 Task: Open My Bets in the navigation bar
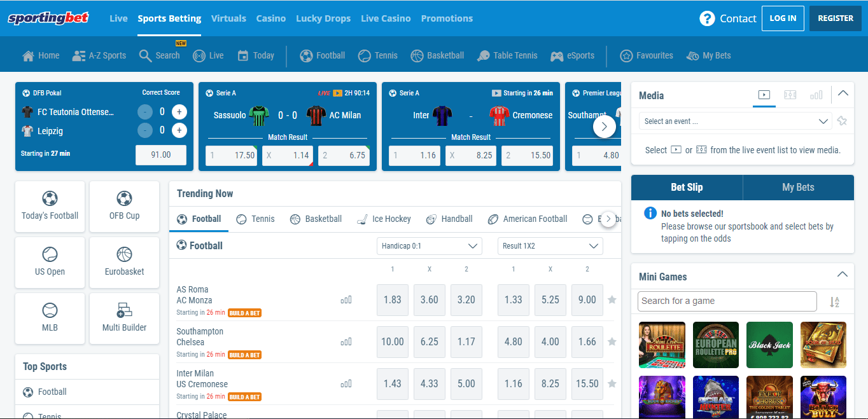(708, 56)
